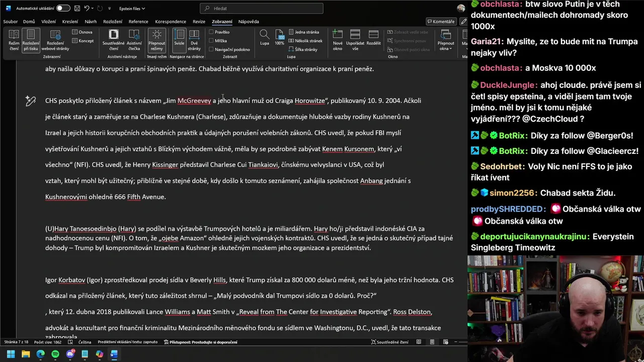The height and width of the screenshot is (362, 644).
Task: Open the Nápověda tab
Action: (x=249, y=22)
